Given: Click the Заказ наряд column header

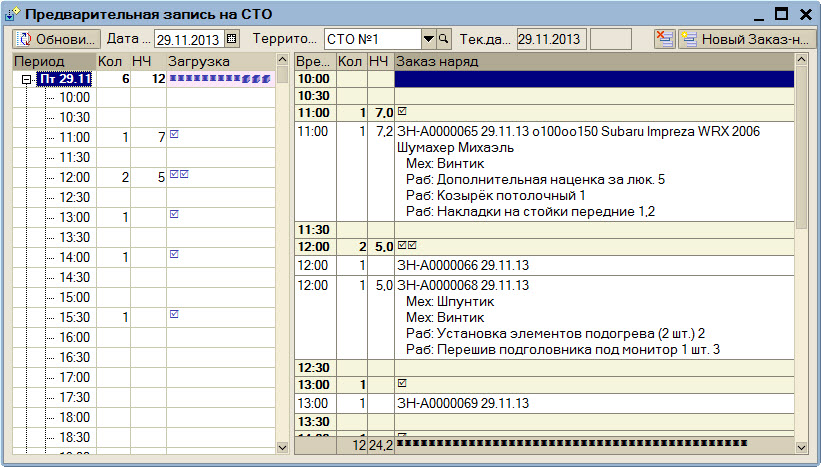Looking at the screenshot, I should point(594,61).
